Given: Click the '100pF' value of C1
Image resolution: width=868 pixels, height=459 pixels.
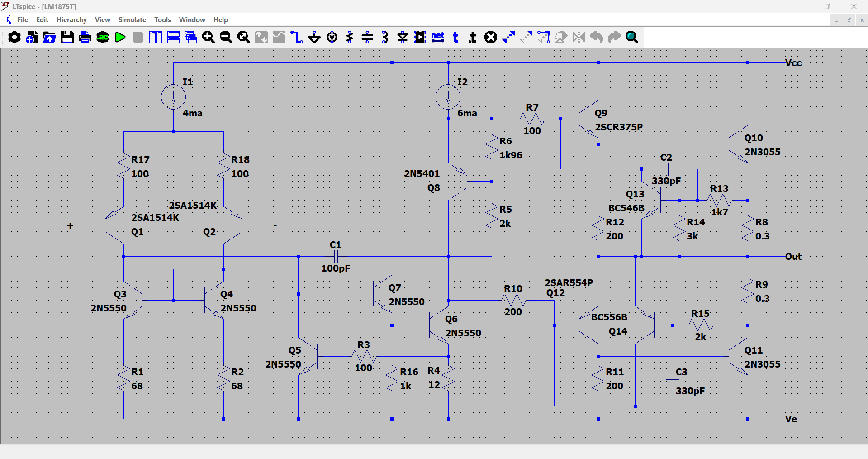Looking at the screenshot, I should (336, 268).
